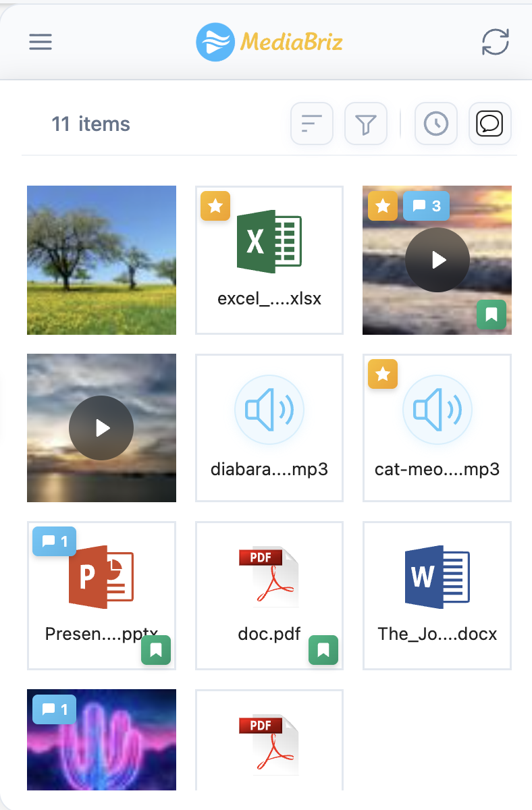Viewport: 532px width, 810px height.
Task: Open recent items with the clock icon
Action: point(435,124)
